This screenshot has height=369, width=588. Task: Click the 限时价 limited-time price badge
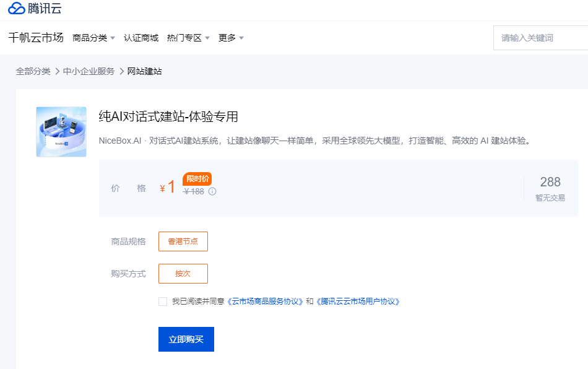(x=197, y=179)
